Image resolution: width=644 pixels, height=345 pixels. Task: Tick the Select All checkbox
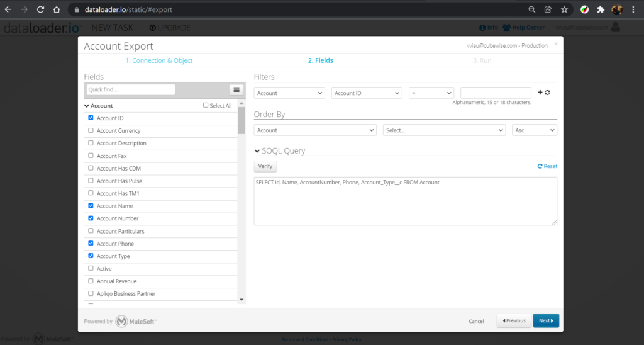[206, 106]
